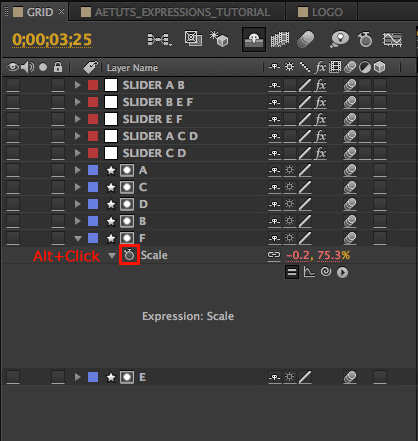Switch to the LOGO composition tab

coord(320,12)
